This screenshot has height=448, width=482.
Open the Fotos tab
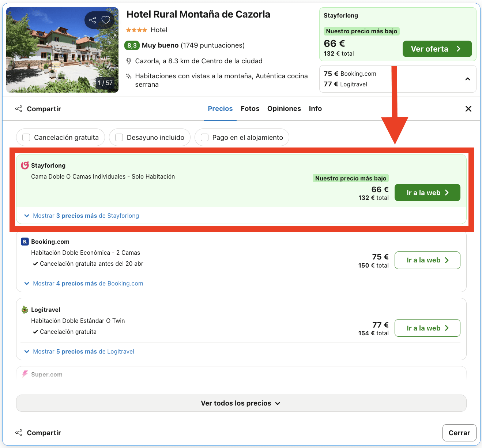[250, 109]
